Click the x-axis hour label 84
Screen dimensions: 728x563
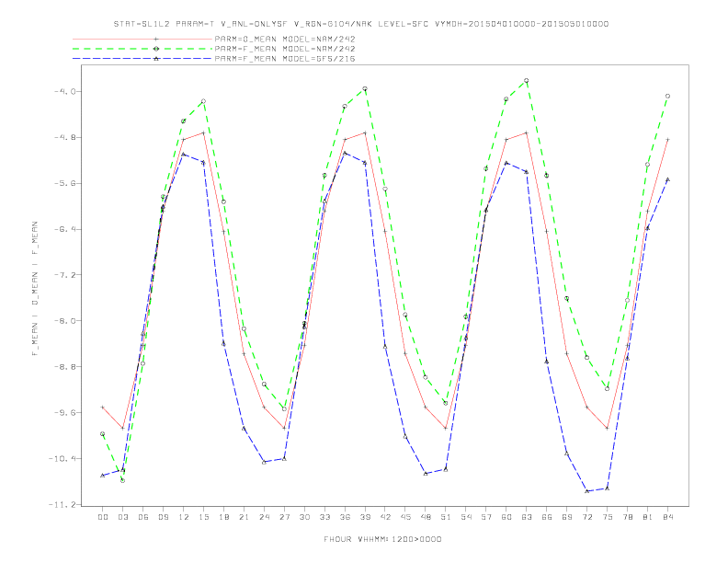tap(667, 517)
